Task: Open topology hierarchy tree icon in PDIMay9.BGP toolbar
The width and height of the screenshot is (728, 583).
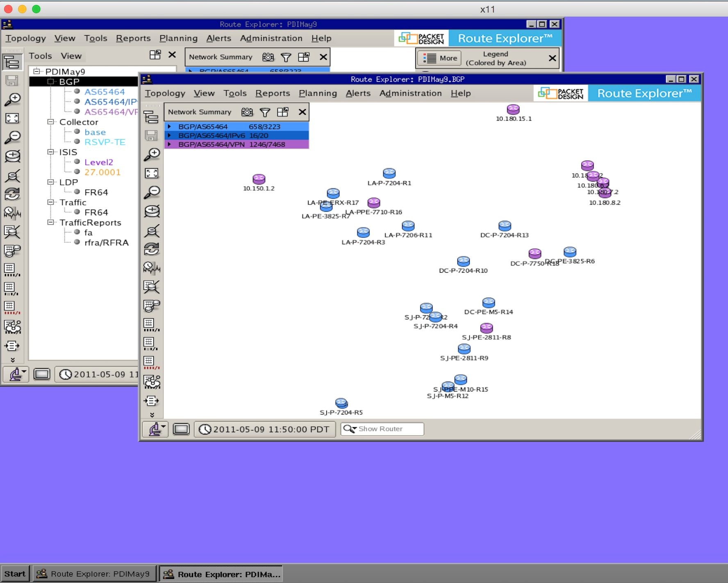Action: (151, 118)
